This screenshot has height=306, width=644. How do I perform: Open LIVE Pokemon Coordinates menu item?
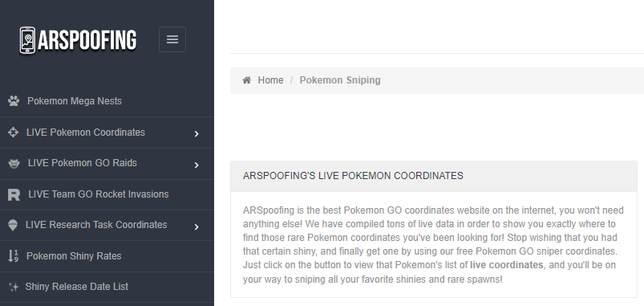86,132
